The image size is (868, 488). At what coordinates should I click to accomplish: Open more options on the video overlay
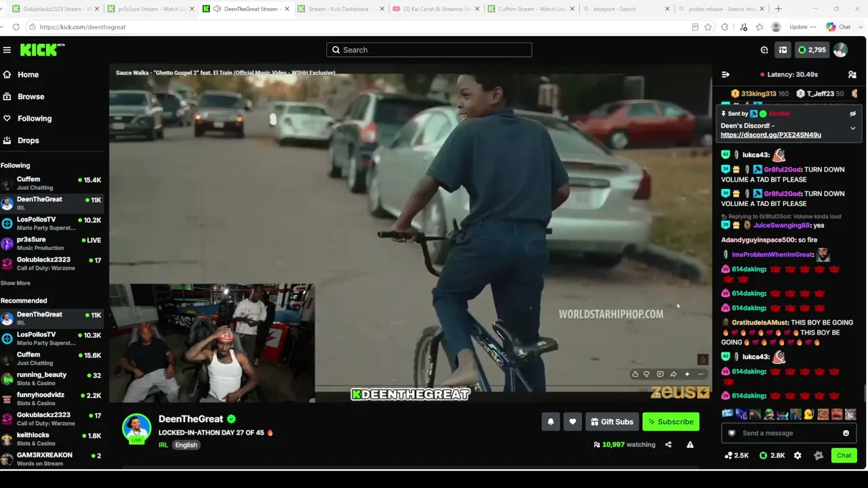(x=701, y=374)
